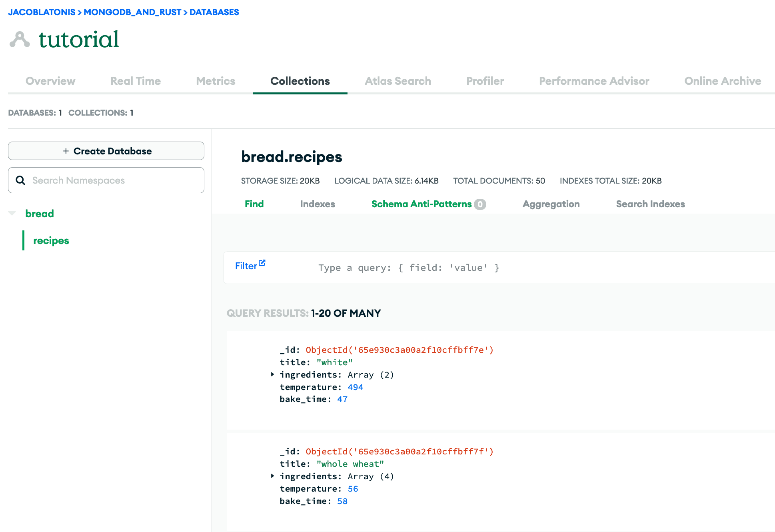Click the Create Database button
Image resolution: width=775 pixels, height=532 pixels.
pos(106,151)
